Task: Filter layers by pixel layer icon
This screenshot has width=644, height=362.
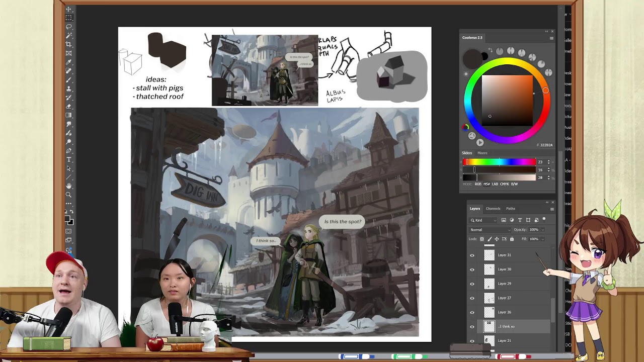Action: [x=504, y=220]
